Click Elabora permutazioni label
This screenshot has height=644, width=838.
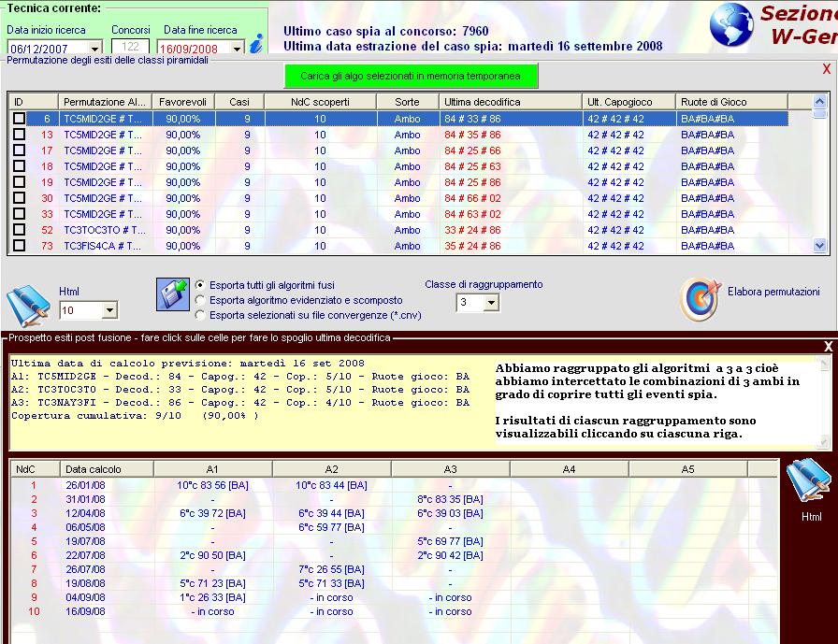point(773,292)
